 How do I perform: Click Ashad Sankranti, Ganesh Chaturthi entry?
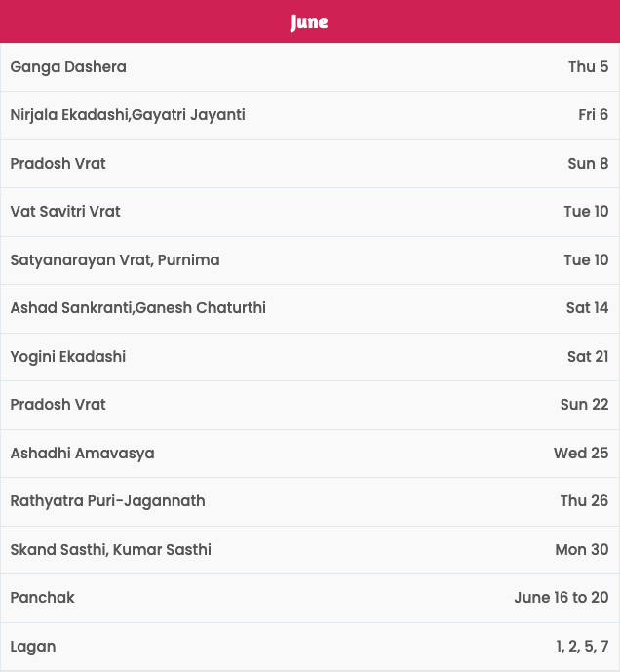click(x=310, y=308)
